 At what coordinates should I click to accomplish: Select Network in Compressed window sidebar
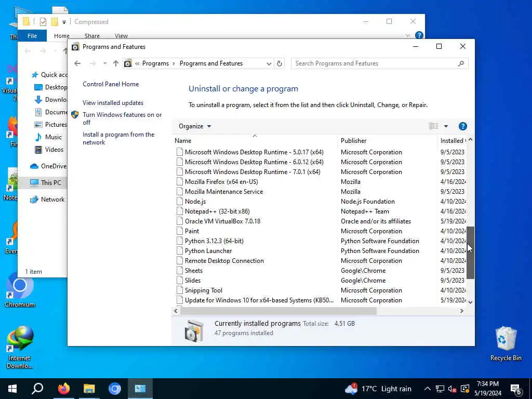pyautogui.click(x=47, y=199)
